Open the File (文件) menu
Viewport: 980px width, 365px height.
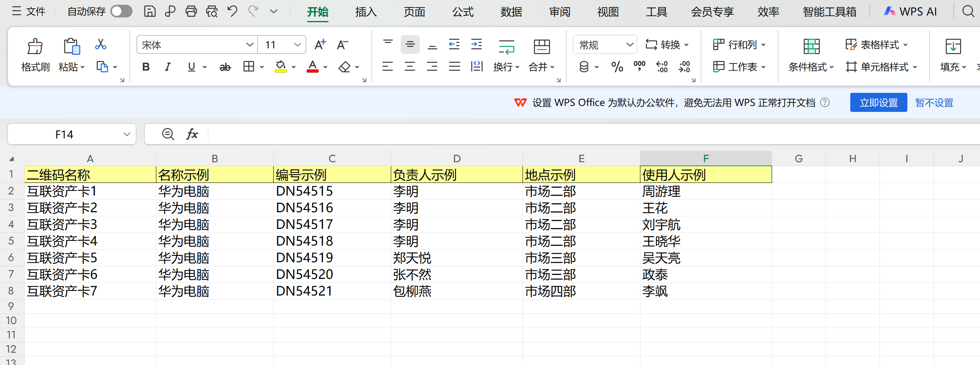[x=29, y=11]
